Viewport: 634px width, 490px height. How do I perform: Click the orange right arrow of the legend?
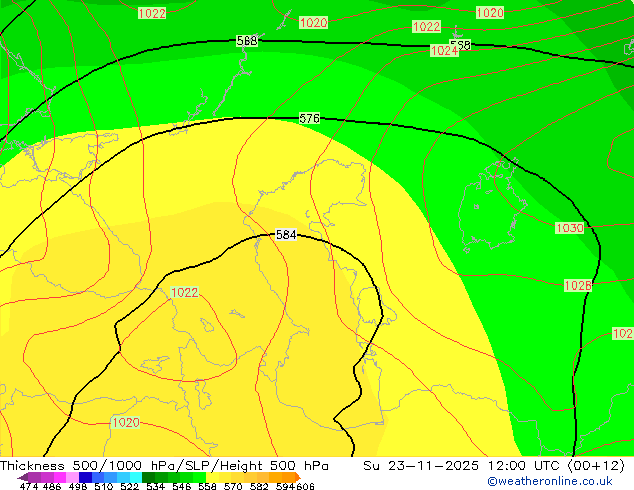[x=298, y=477]
